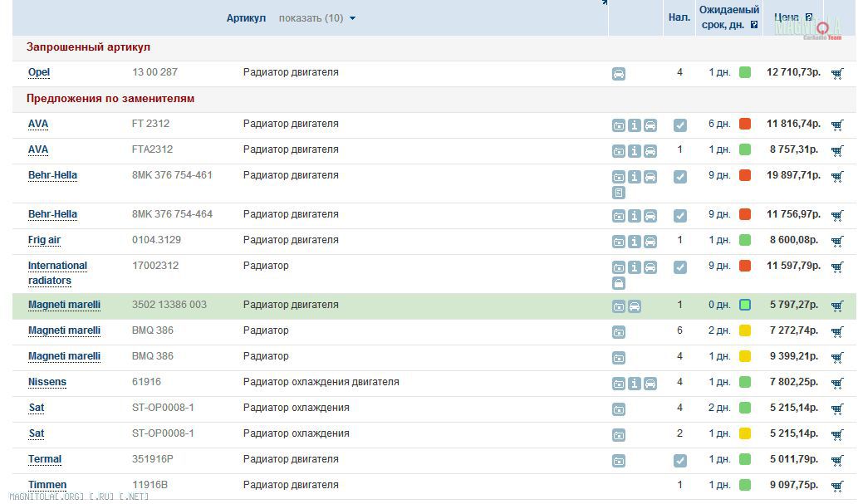Open info icon for Behr-Hella 8MK 376 754-464
Image resolution: width=858 pixels, height=504 pixels.
(635, 216)
